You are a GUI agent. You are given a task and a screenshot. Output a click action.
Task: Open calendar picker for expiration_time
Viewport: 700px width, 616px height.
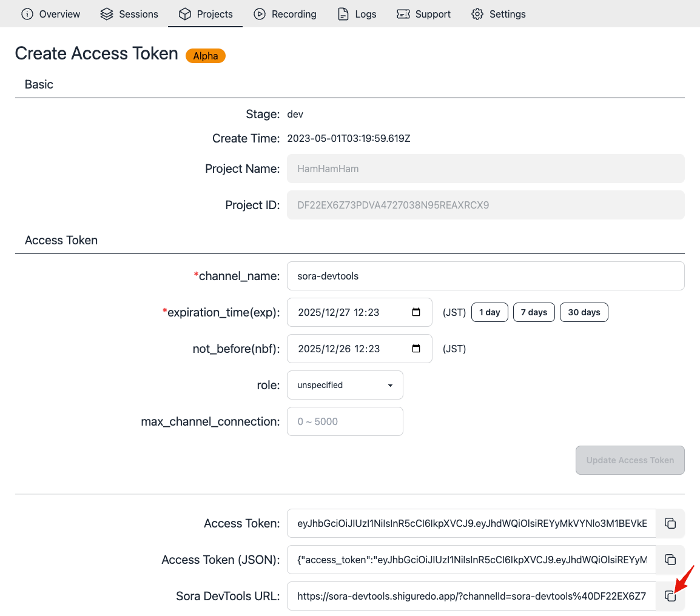pos(416,312)
